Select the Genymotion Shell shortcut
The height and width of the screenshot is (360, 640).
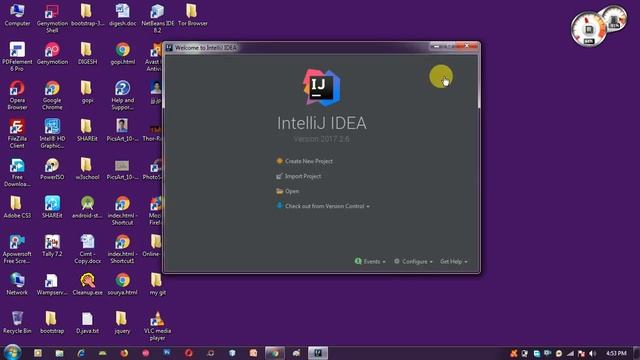tap(52, 19)
